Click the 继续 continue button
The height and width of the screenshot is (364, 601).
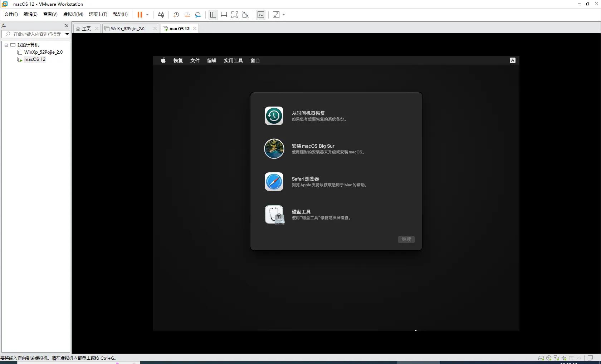[406, 240]
